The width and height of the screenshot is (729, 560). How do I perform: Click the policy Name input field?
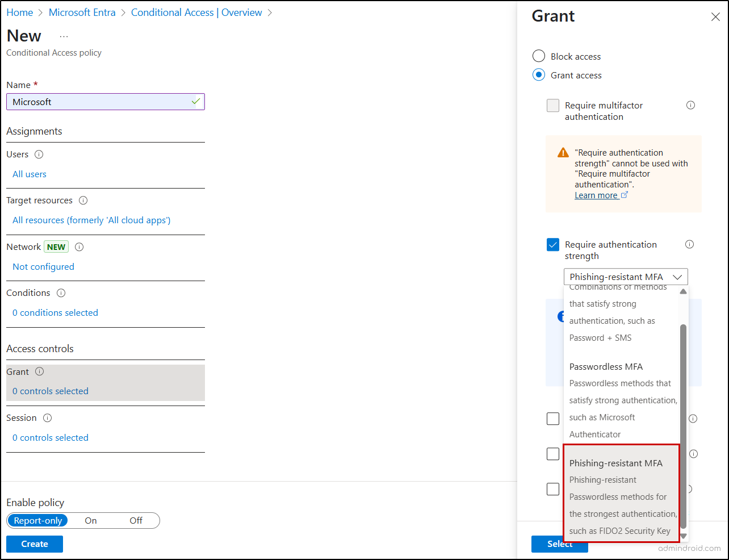(106, 102)
